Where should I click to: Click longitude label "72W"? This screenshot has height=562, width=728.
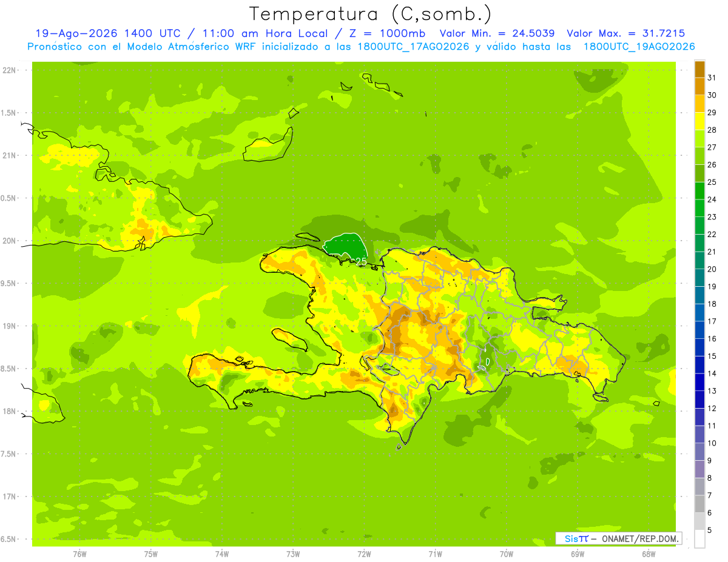pos(364,554)
